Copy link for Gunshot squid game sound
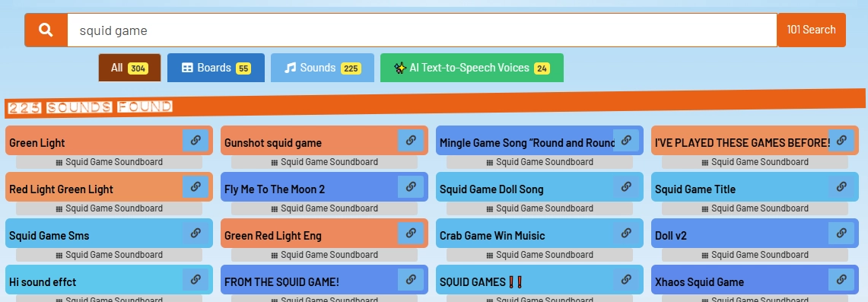 pos(411,141)
